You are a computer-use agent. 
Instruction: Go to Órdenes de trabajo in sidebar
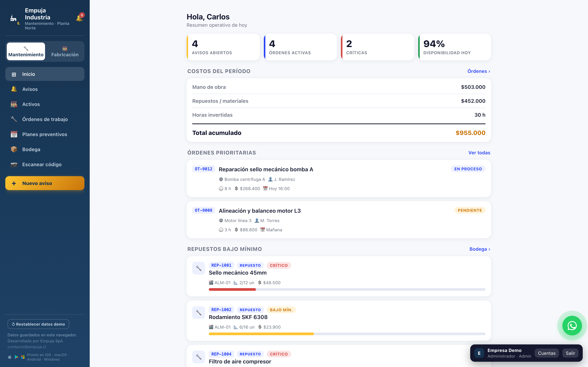[45, 119]
